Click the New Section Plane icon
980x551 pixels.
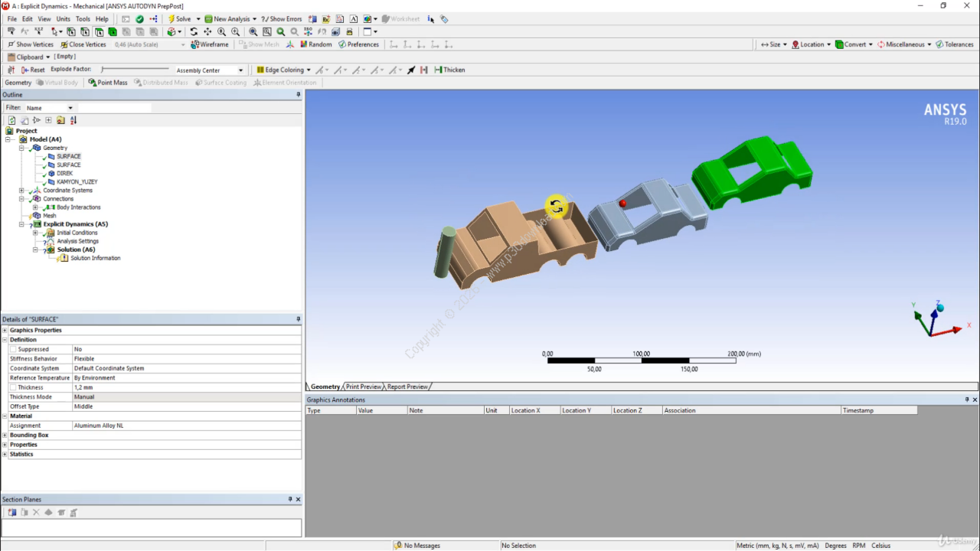pos(12,513)
